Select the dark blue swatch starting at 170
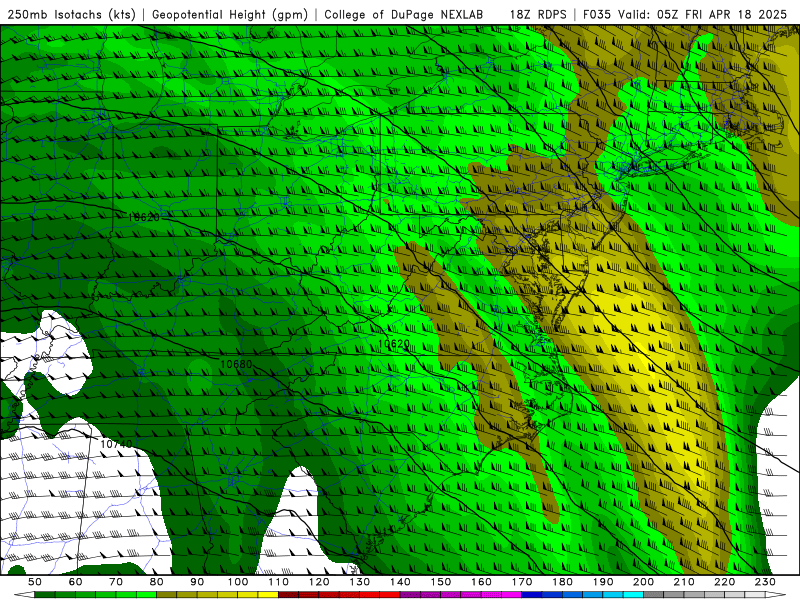 (532, 595)
